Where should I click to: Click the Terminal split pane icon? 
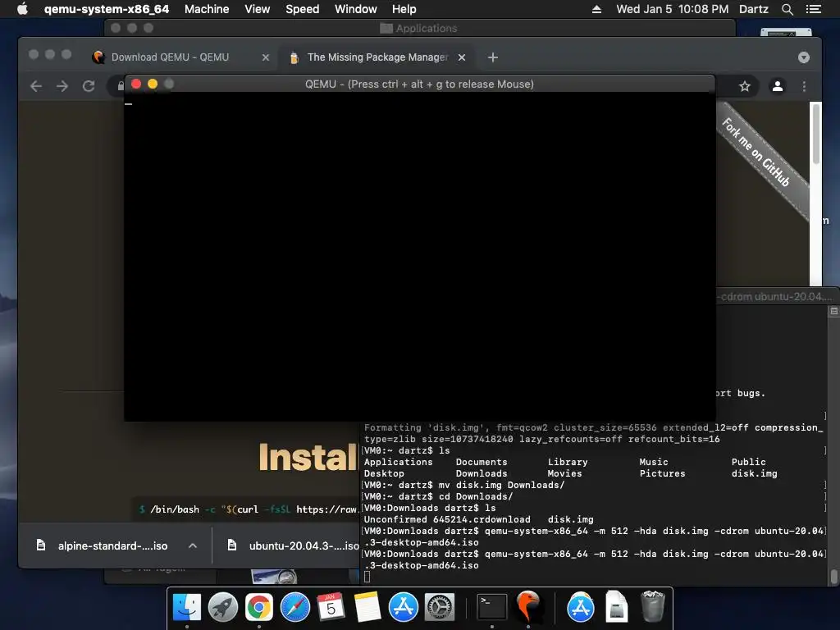[833, 311]
